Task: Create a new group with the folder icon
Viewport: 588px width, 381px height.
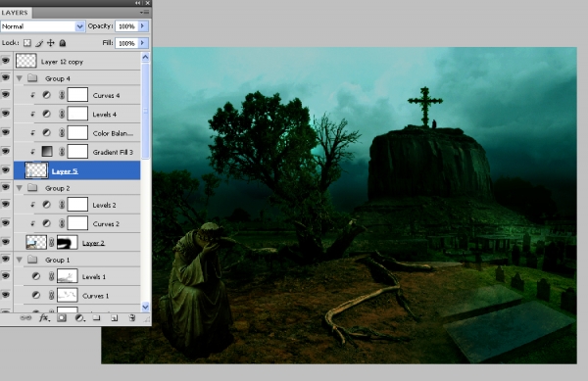Action: coord(97,318)
